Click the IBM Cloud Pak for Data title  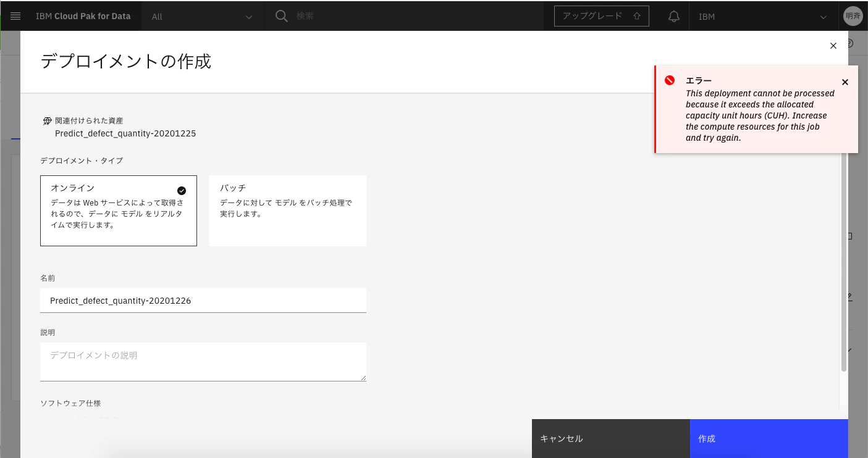point(83,17)
